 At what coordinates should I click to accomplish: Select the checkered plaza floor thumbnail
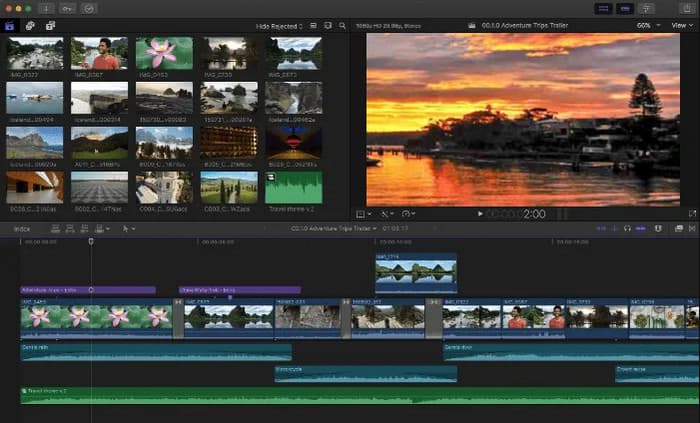click(99, 187)
